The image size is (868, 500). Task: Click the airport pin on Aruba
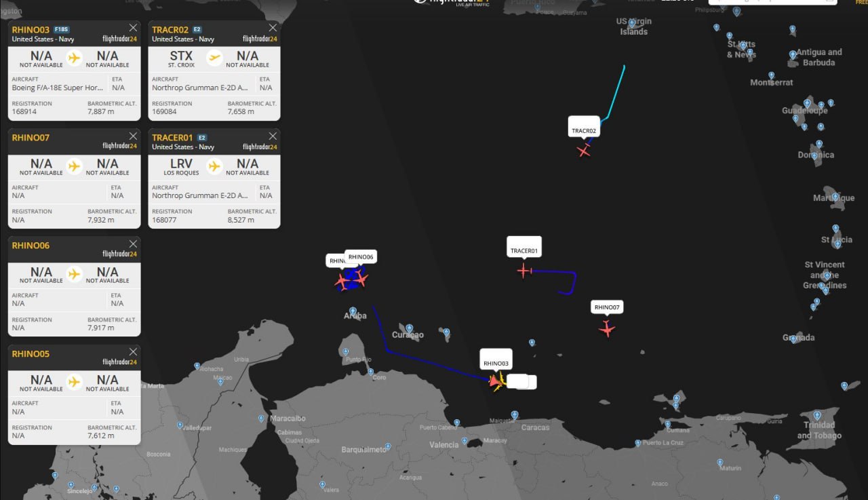click(353, 312)
